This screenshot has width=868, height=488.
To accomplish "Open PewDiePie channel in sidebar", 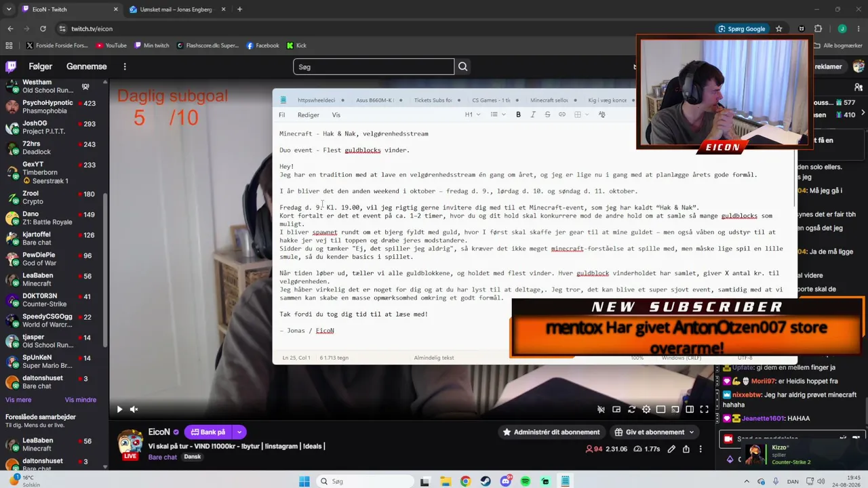I will 54,259.
